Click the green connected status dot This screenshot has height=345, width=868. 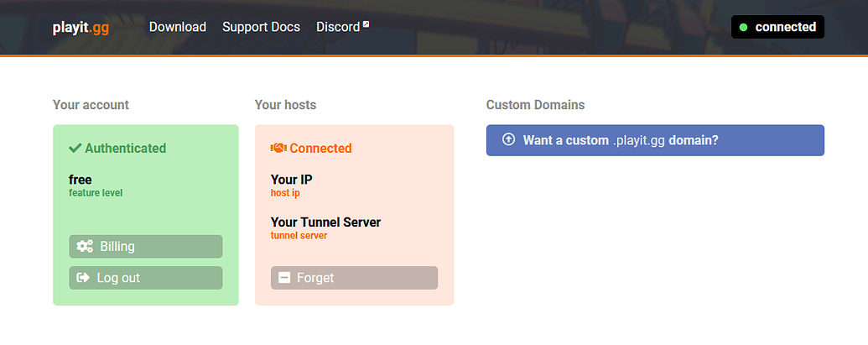tap(743, 27)
